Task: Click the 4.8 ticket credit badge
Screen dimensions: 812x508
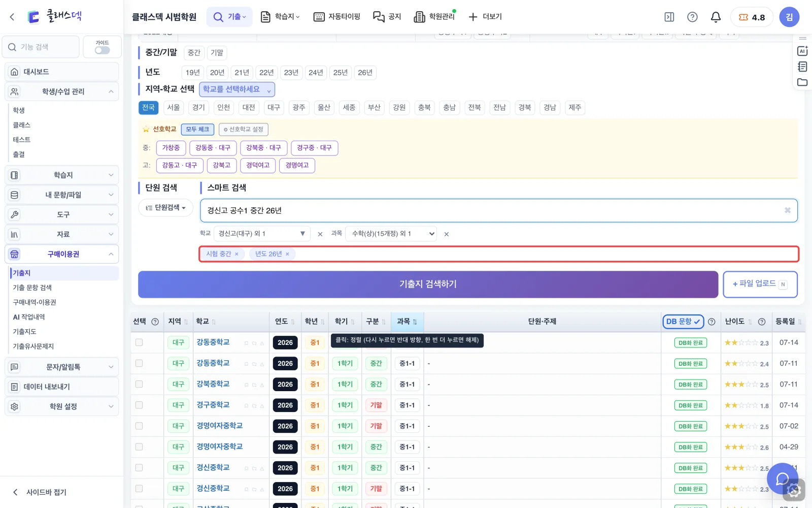Action: click(752, 17)
